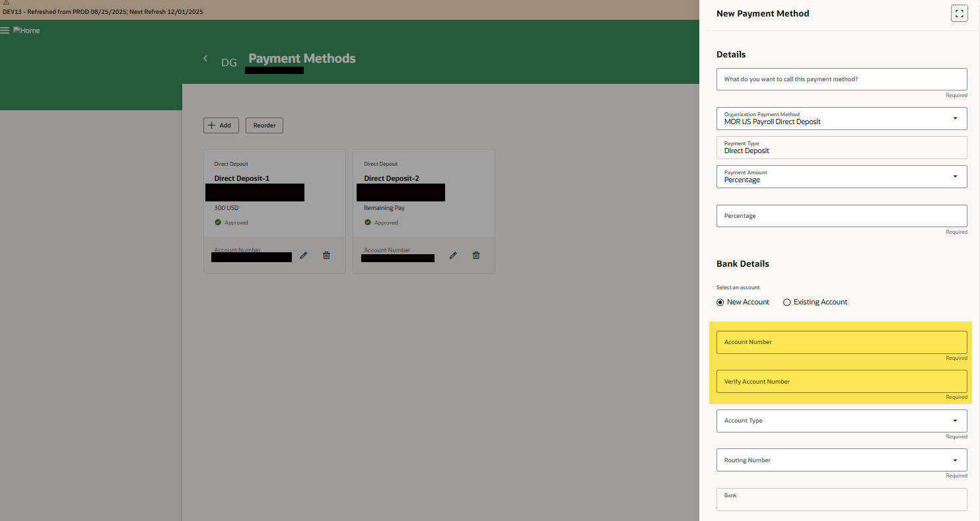Viewport: 980px width, 521px height.
Task: Click the Bank field
Action: pos(841,499)
